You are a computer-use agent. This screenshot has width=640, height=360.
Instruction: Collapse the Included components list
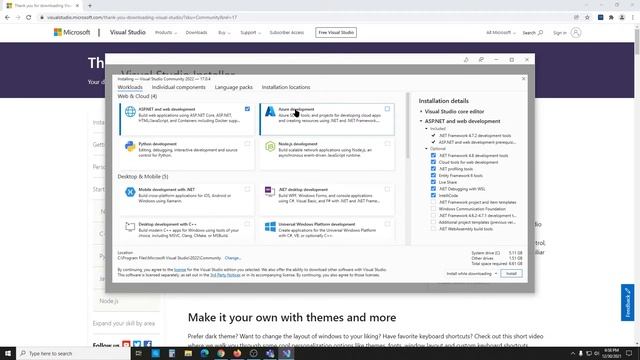pos(427,129)
